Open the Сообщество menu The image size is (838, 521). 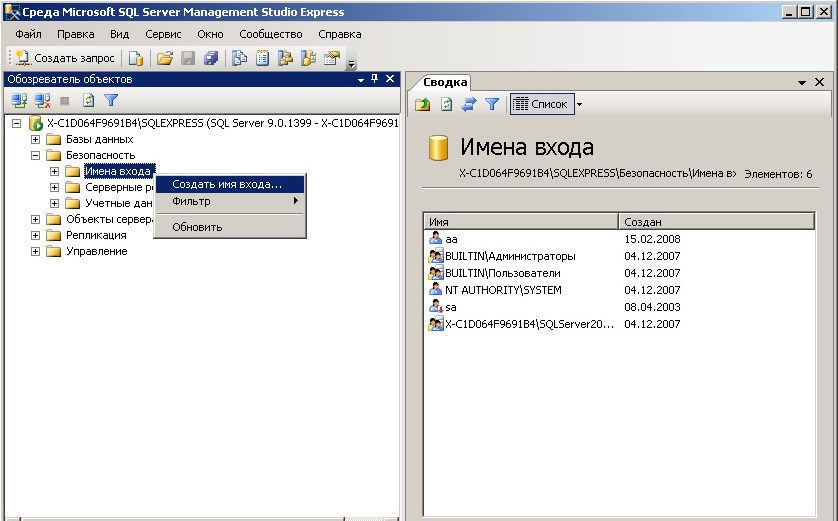(270, 34)
